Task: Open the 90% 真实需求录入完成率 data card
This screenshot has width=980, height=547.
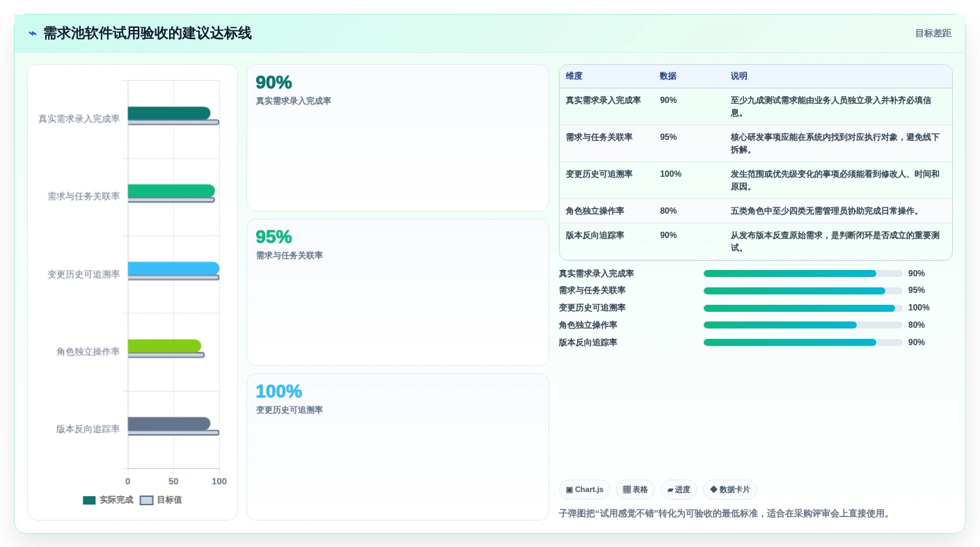Action: click(x=397, y=138)
